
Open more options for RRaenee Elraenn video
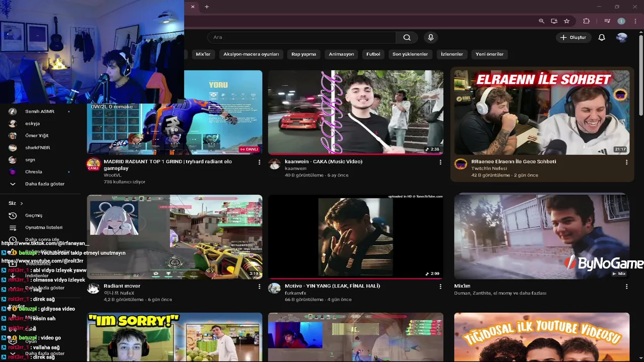[x=626, y=162]
